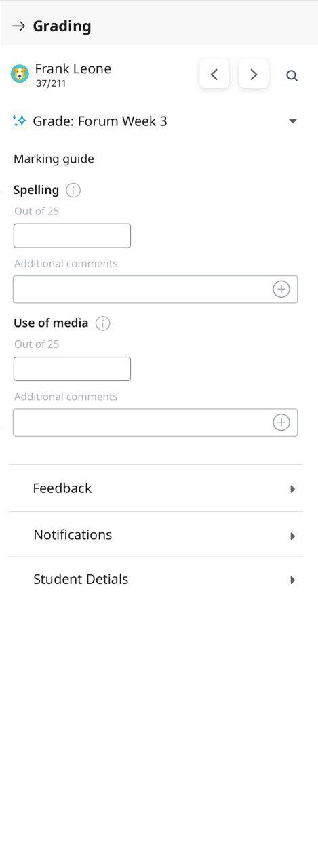Add a comment with Spelling plus icon
The image size is (318, 868).
pyautogui.click(x=281, y=290)
